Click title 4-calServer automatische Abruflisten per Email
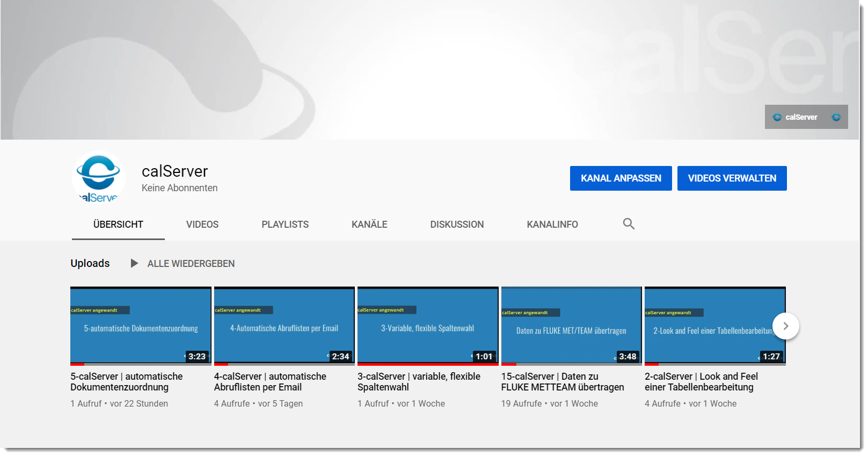 (270, 382)
